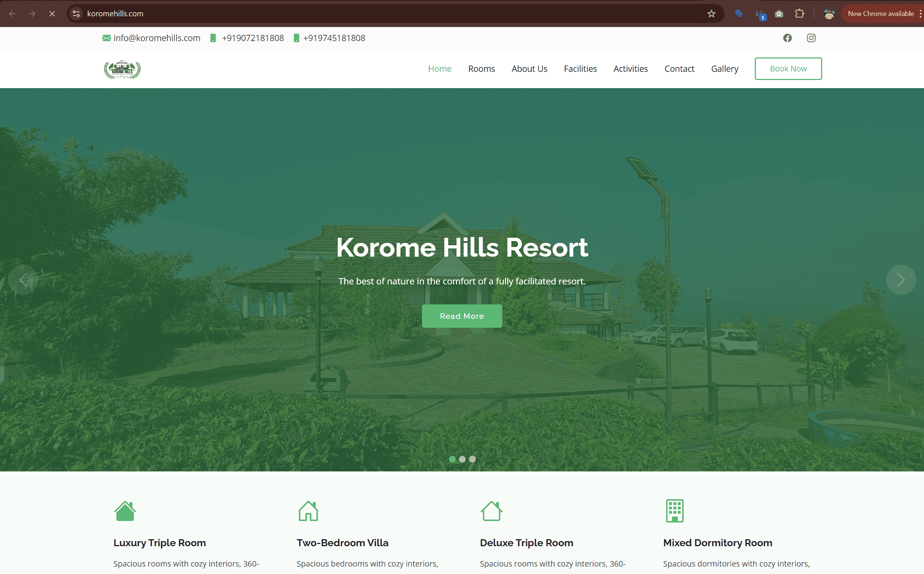
Task: Go to previous slide with left arrow
Action: point(24,280)
